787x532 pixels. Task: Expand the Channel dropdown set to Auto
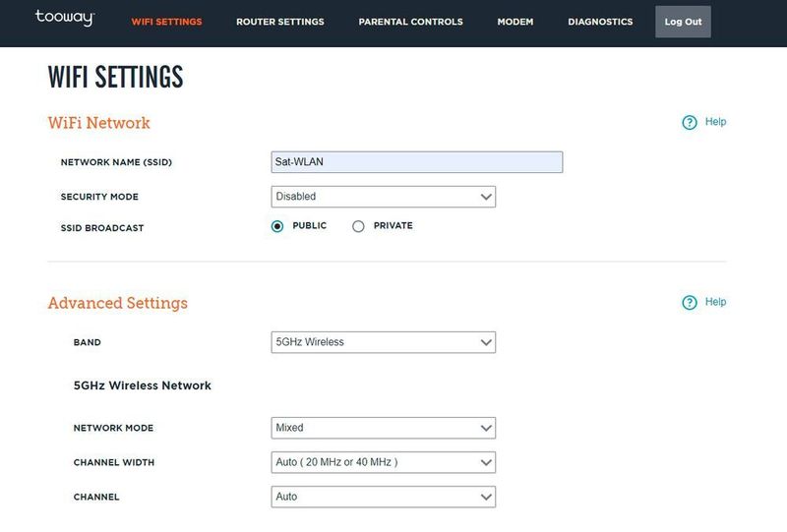383,497
